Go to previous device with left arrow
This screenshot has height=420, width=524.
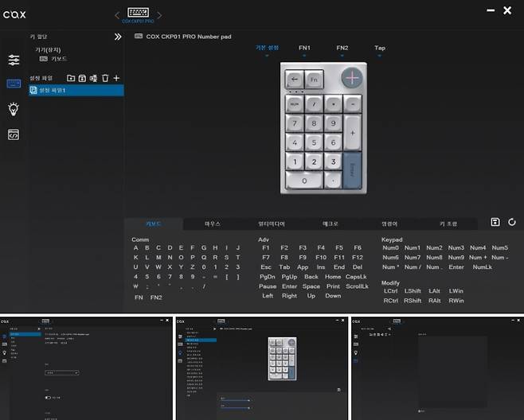click(117, 14)
